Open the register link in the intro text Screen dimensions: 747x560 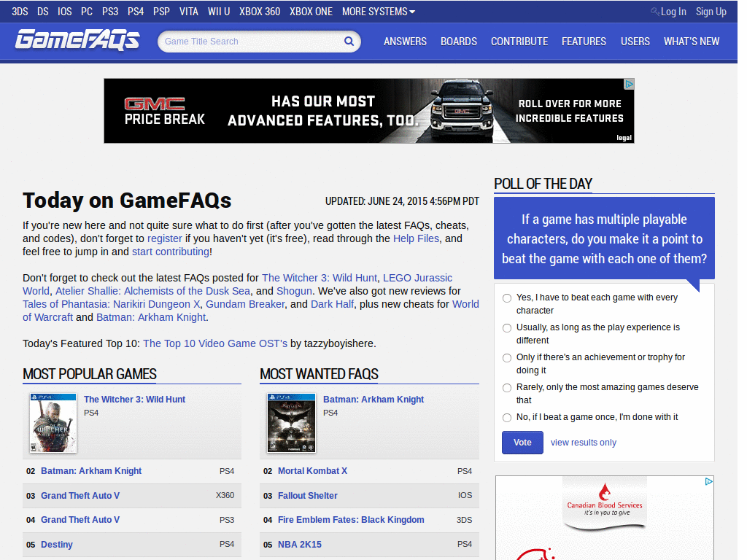pos(165,238)
